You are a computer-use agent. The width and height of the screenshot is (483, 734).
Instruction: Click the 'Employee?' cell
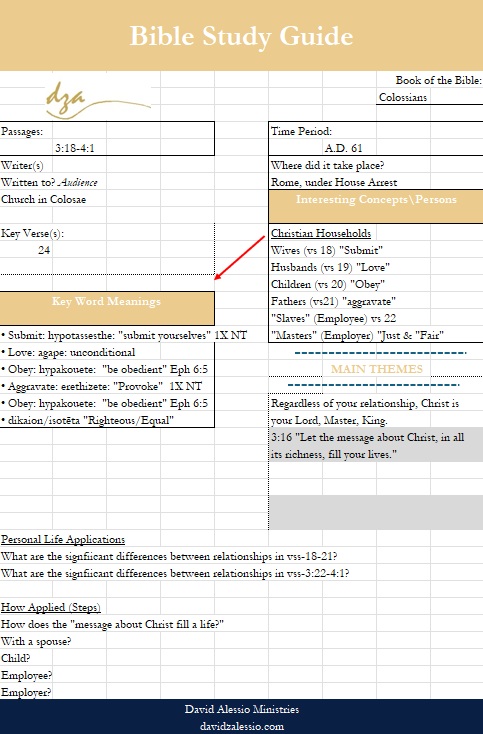[x=27, y=675]
